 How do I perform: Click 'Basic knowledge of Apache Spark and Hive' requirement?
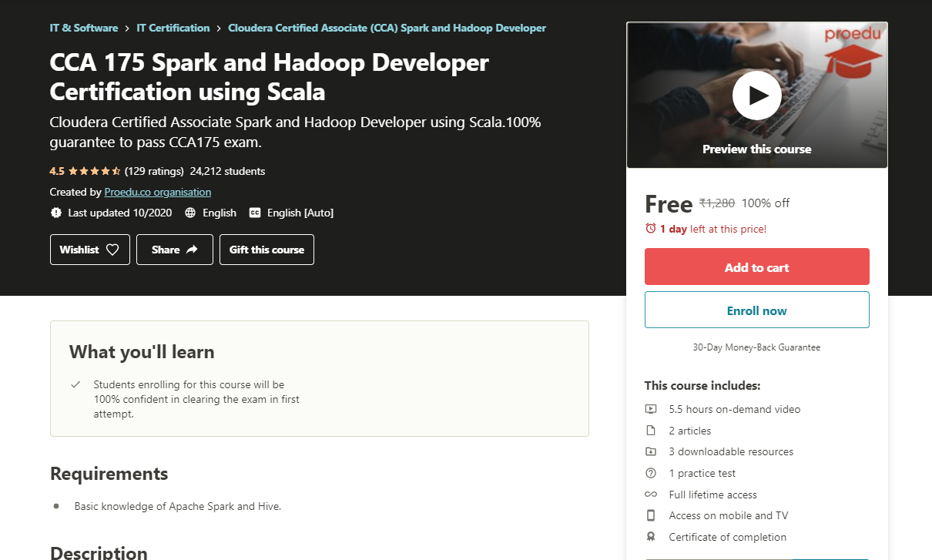pyautogui.click(x=178, y=506)
